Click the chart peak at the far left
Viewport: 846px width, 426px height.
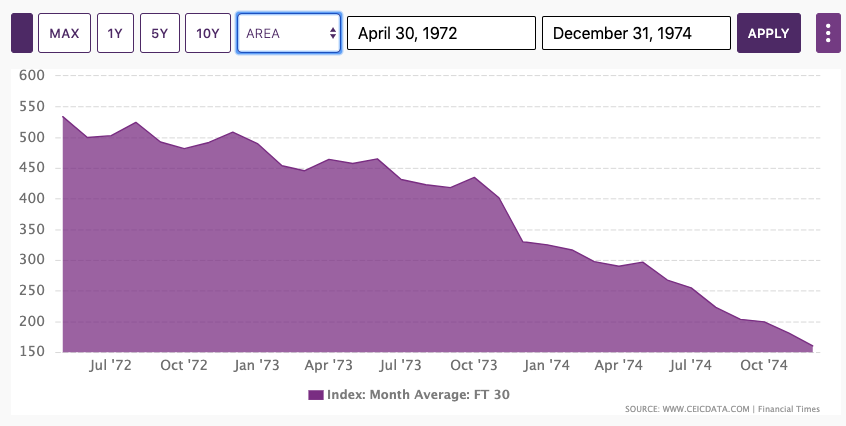tap(63, 117)
